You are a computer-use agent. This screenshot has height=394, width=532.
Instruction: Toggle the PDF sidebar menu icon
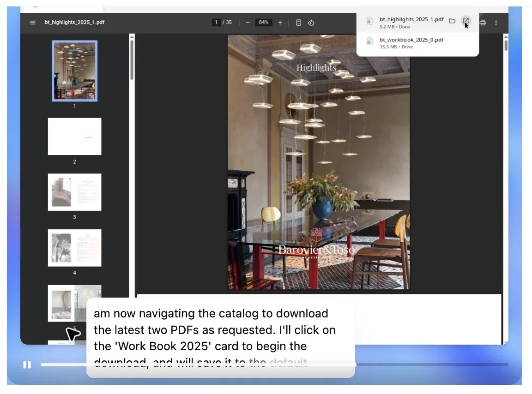pos(33,23)
